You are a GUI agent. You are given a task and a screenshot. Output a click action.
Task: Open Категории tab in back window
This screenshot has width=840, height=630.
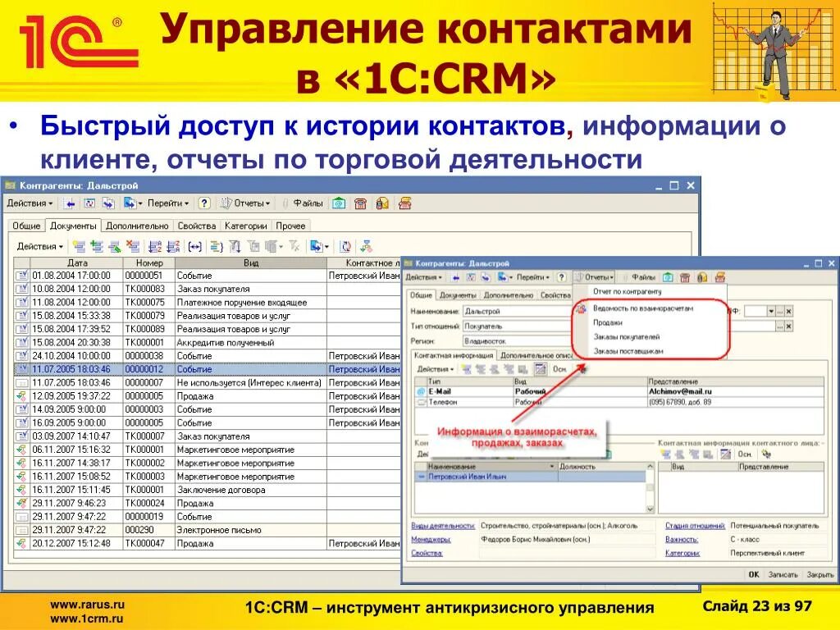tap(246, 226)
